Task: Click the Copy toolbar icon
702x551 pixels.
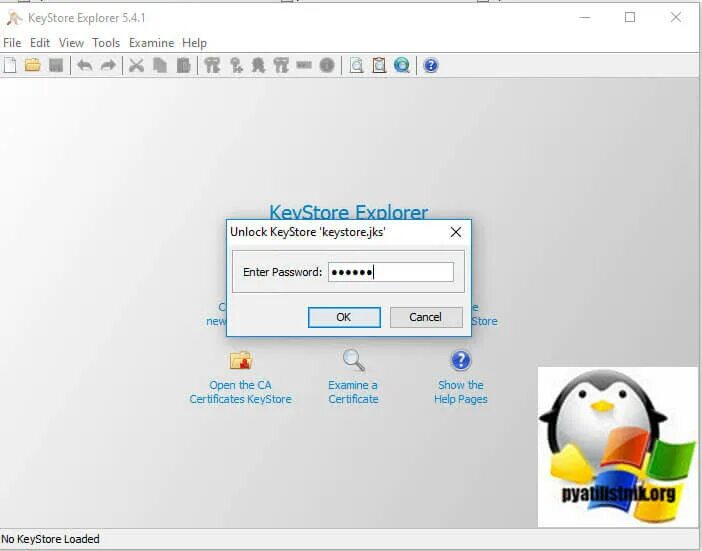Action: pos(160,65)
